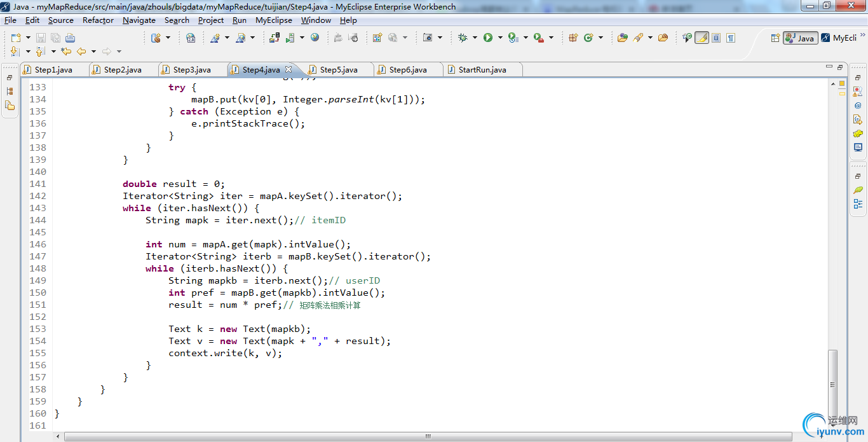Click the editor horizontal scrollbar thumb
The image size is (868, 442).
(x=428, y=436)
